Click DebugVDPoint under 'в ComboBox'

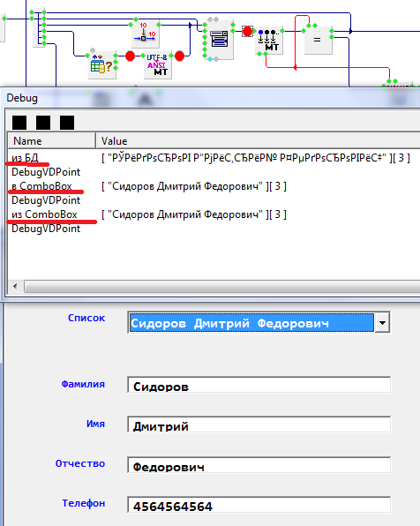coord(46,200)
